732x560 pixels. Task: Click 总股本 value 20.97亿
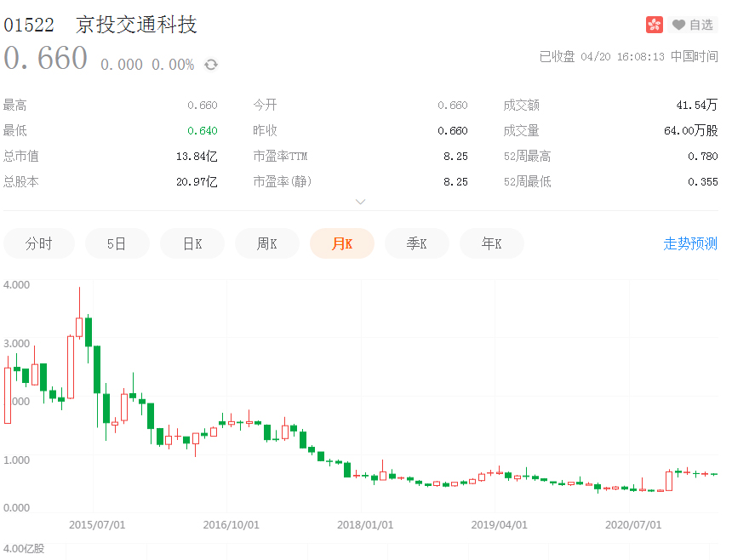(x=197, y=181)
